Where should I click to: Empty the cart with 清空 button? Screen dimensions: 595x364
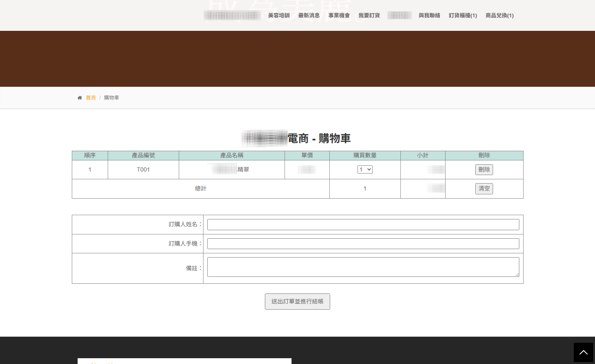click(x=484, y=189)
